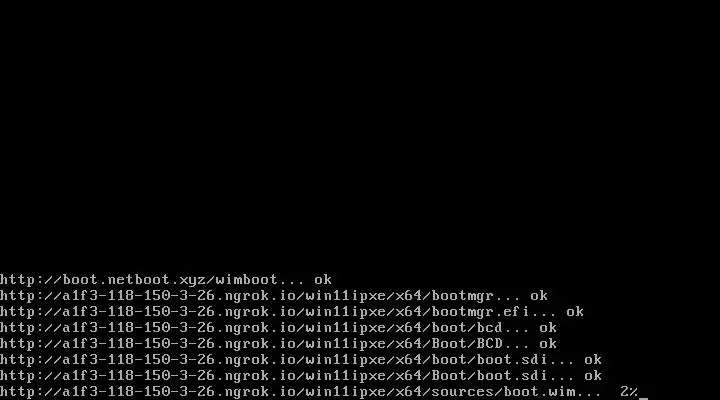The image size is (720, 400).
Task: Select the ok status after wimboot download
Action: [x=323, y=280]
